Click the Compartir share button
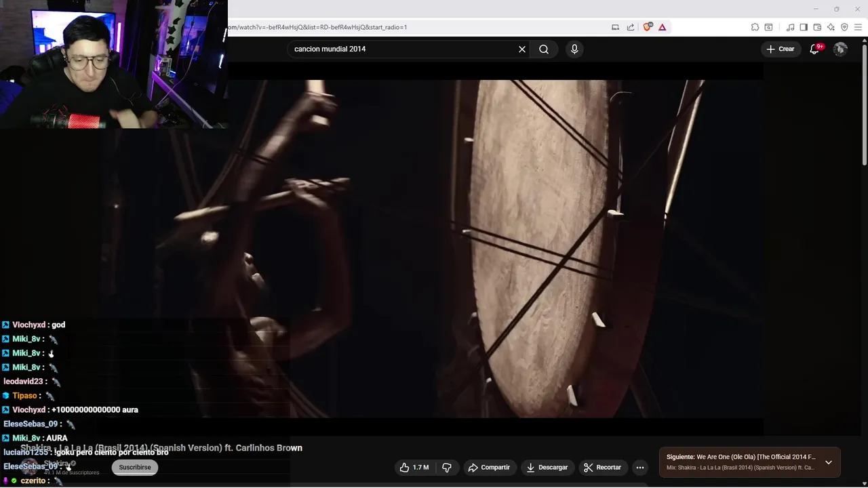Screen dimensions: 868x488 click(489, 467)
